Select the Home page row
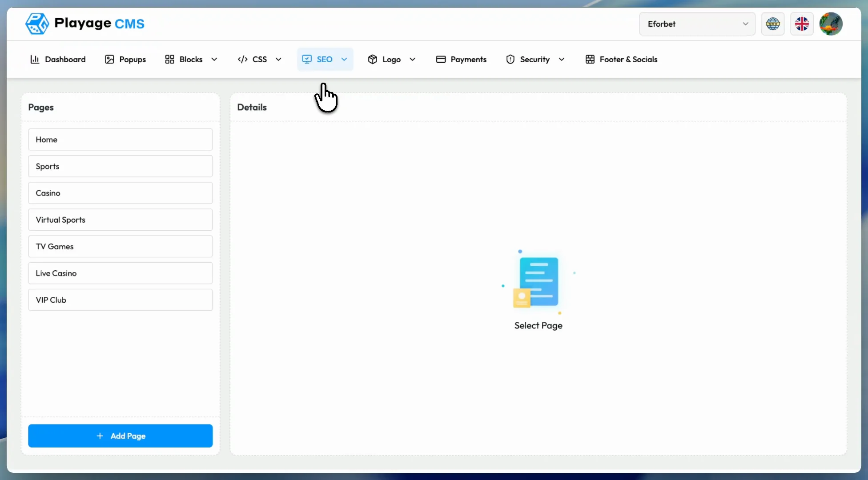 121,140
